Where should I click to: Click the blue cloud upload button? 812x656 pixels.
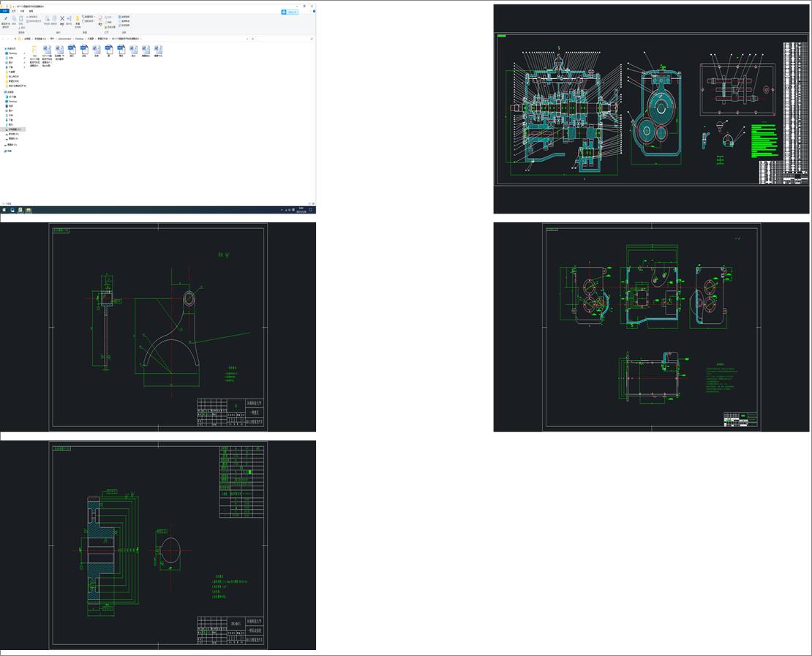pyautogui.click(x=290, y=12)
